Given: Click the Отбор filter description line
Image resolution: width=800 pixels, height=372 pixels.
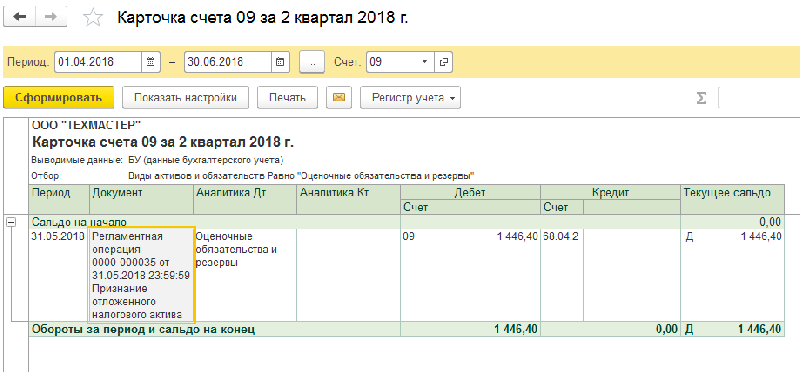Looking at the screenshot, I should click(254, 176).
